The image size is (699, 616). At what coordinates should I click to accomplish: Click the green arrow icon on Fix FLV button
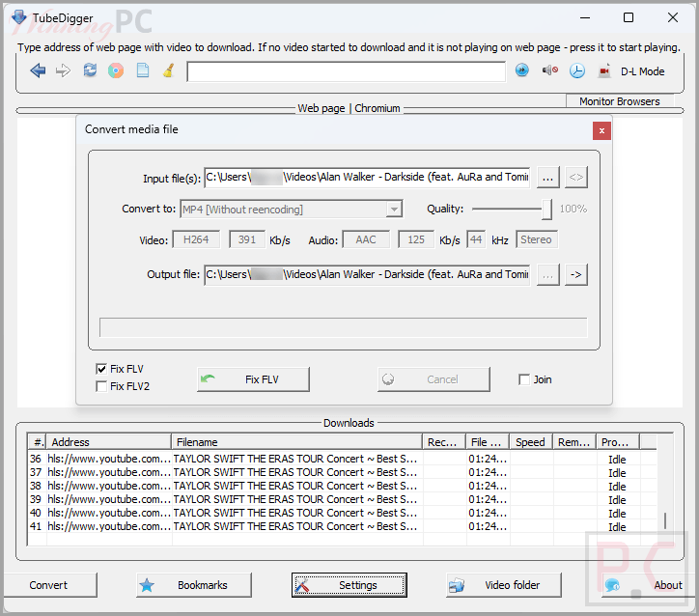[x=208, y=379]
